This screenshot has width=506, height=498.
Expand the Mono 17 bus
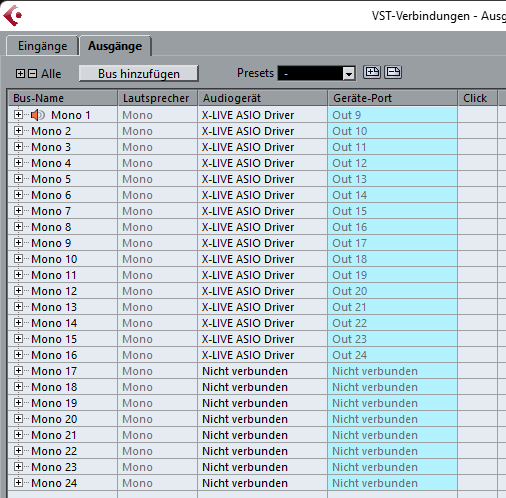[19, 371]
